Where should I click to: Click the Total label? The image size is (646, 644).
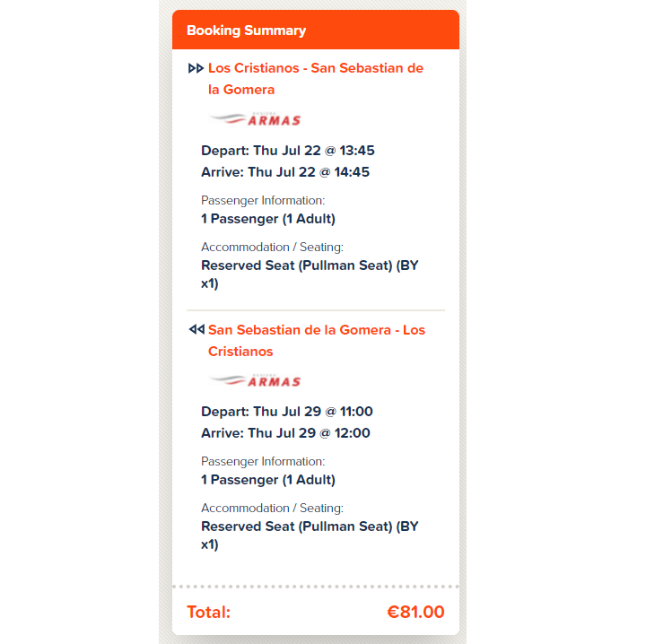pyautogui.click(x=208, y=613)
